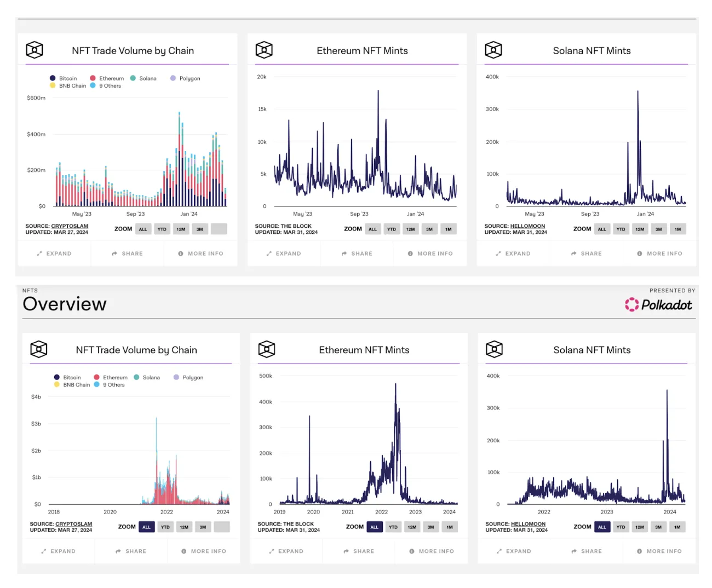The height and width of the screenshot is (588, 712).
Task: Expand the Overview NFT Trade Volume by Chain chart
Action: click(x=58, y=551)
